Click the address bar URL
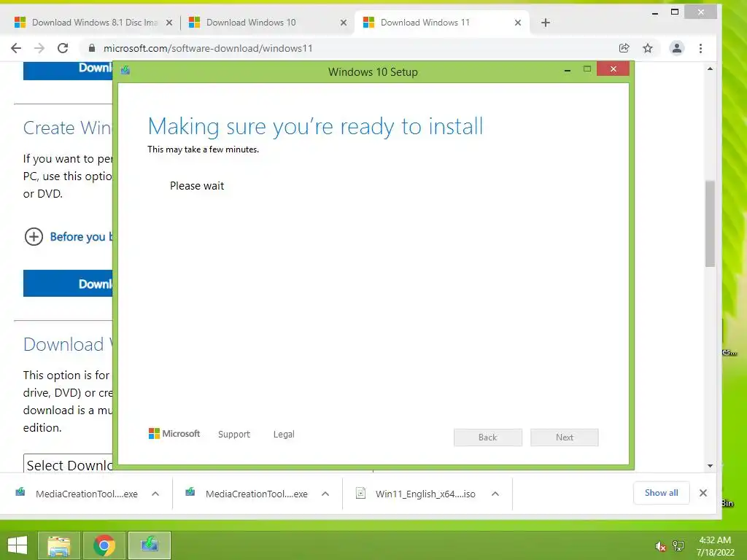 208,48
